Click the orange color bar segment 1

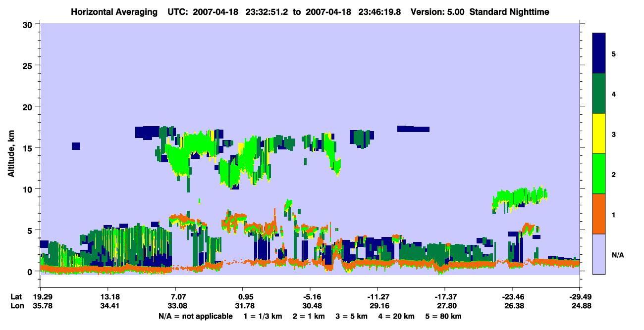pos(599,214)
